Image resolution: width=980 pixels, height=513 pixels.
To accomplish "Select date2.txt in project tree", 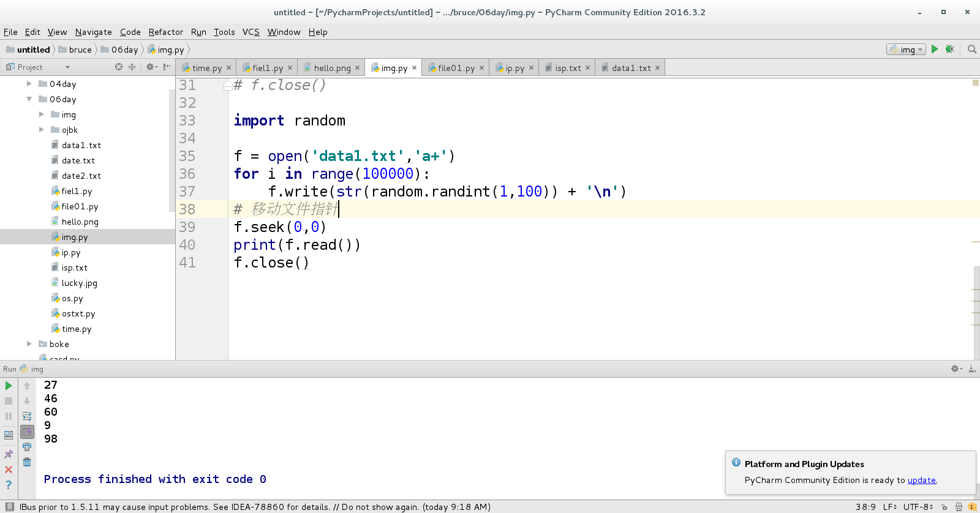I will click(x=81, y=176).
